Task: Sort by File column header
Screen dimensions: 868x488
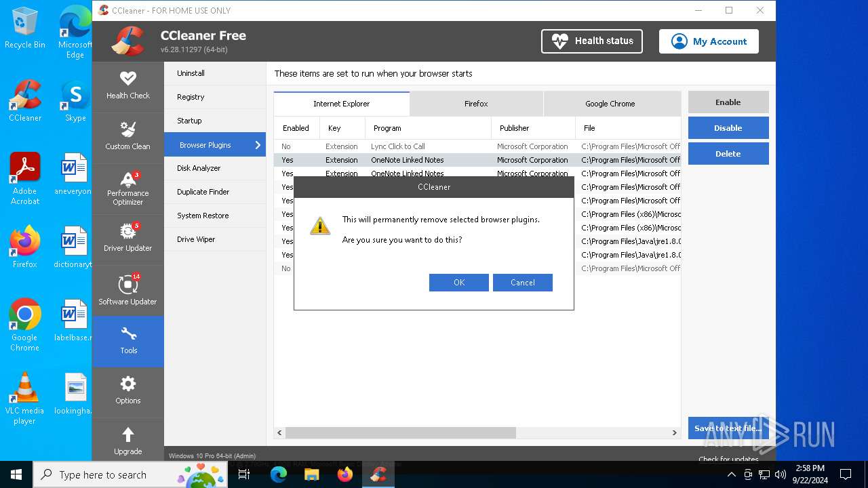Action: pyautogui.click(x=628, y=128)
